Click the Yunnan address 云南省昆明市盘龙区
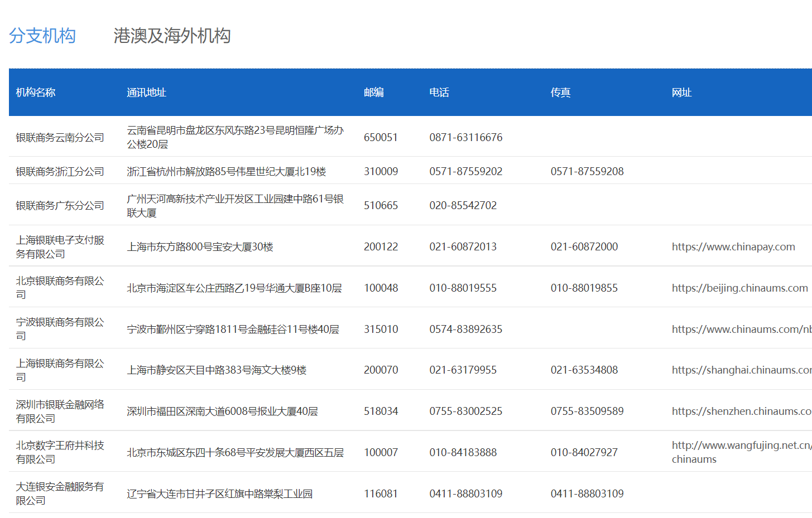812x518 pixels. (235, 137)
